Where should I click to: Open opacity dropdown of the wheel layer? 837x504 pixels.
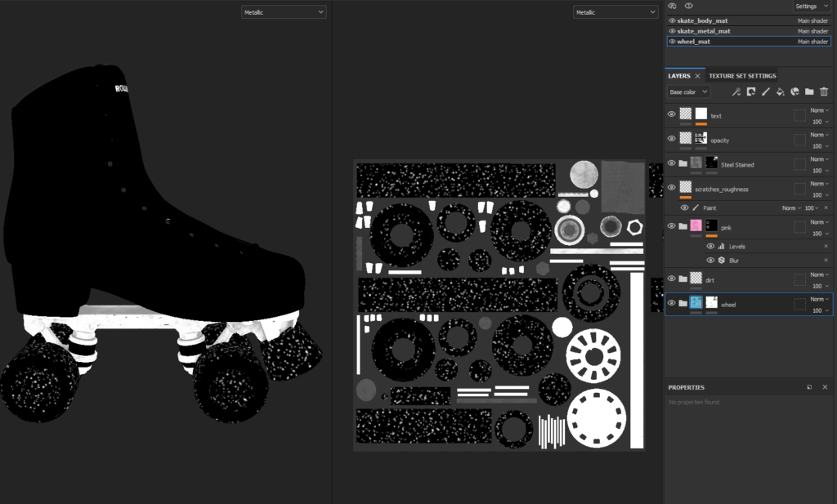point(821,310)
